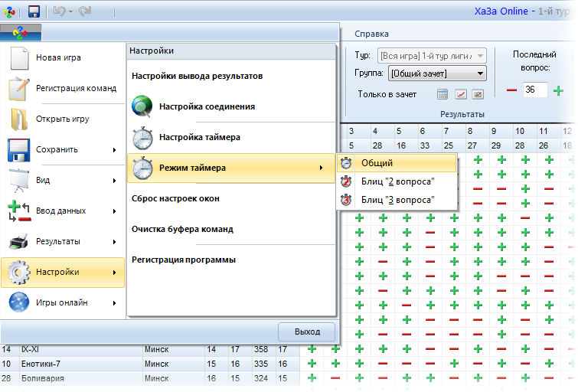
Task: Expand Режим таймера submenu arrow
Action: pyautogui.click(x=321, y=168)
